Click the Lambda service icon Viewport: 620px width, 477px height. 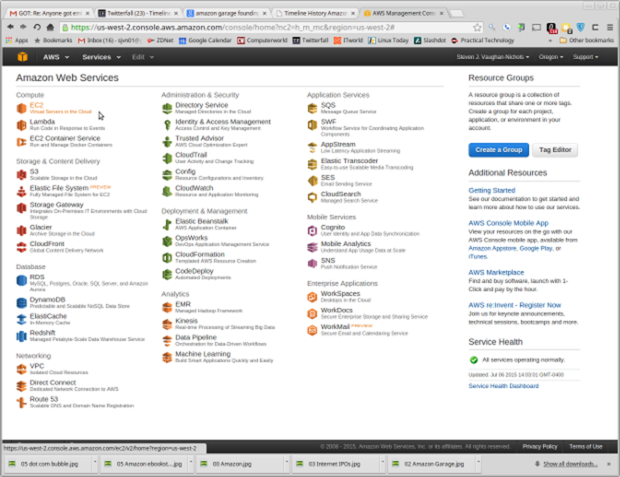pos(21,125)
